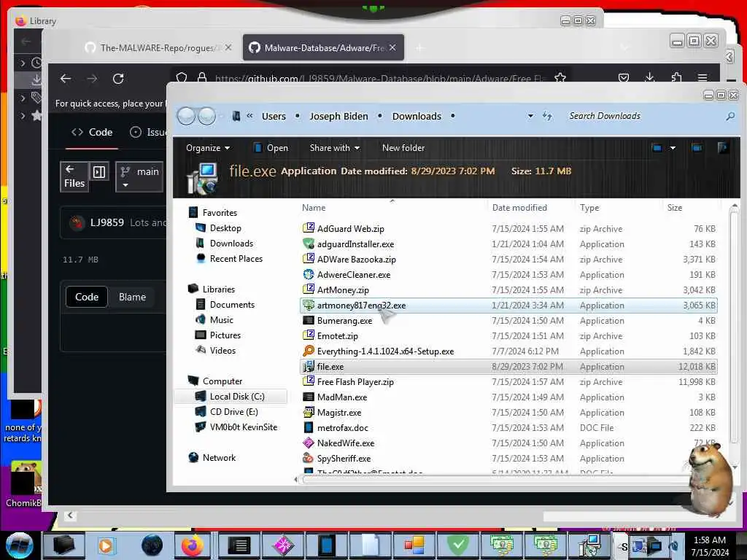The image size is (747, 560).
Task: Click the Files back button on GitHub
Action: click(74, 176)
